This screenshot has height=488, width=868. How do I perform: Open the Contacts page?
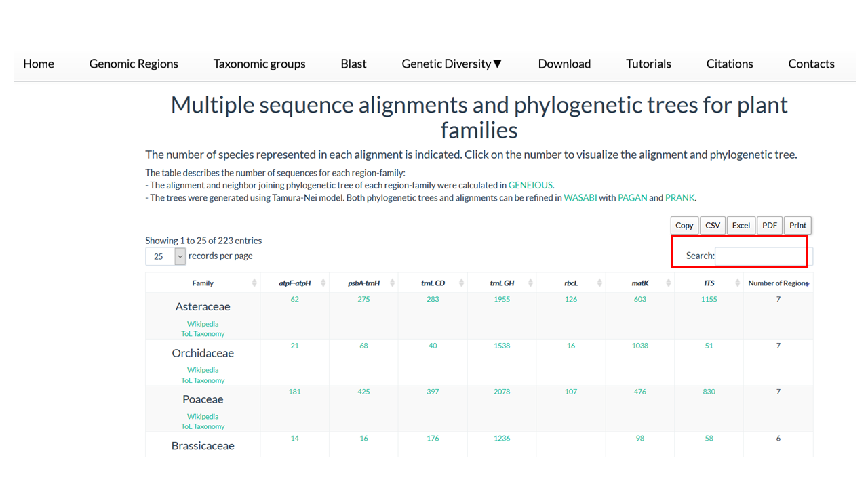tap(811, 64)
